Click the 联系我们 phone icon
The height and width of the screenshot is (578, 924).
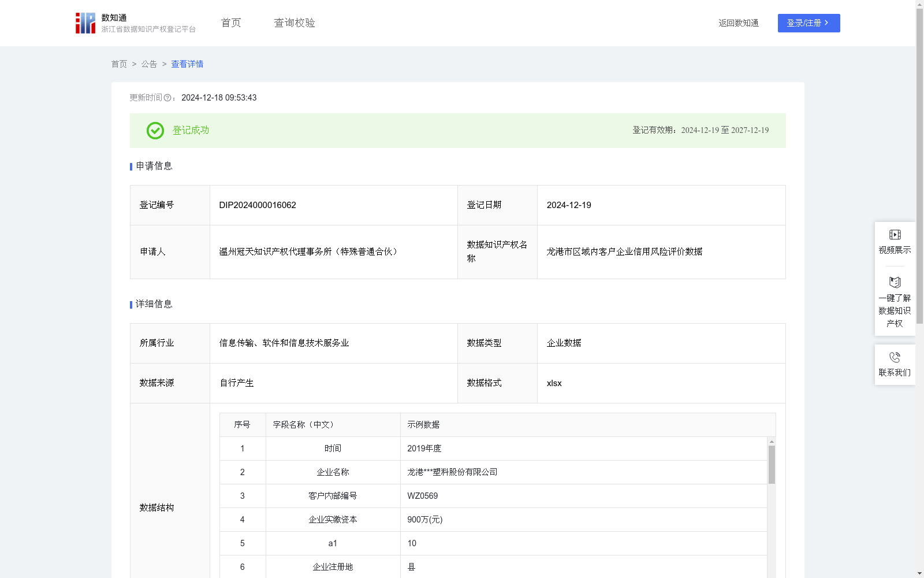[895, 357]
